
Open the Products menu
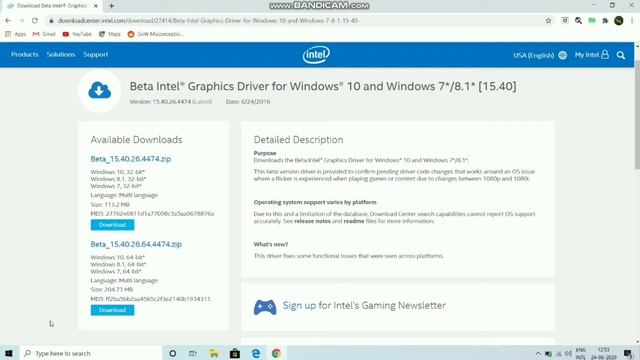(24, 54)
